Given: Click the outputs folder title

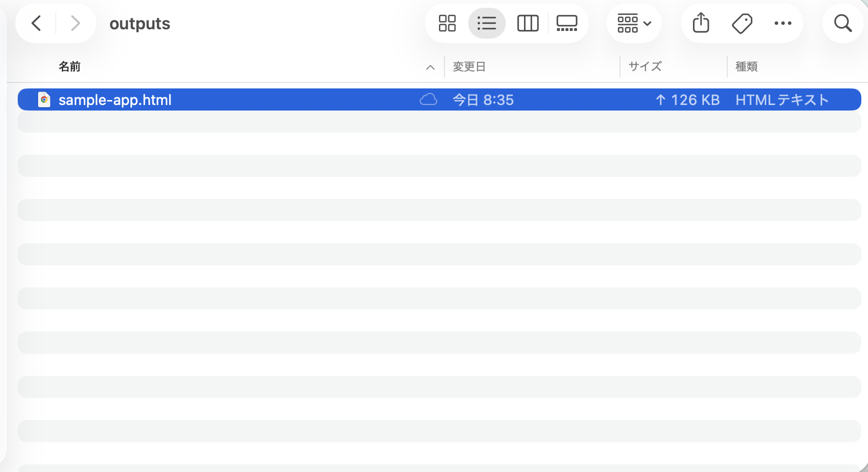Looking at the screenshot, I should (x=140, y=24).
